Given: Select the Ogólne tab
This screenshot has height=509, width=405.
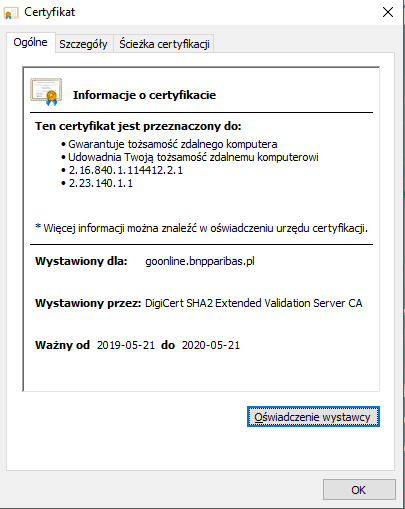Looking at the screenshot, I should (x=30, y=42).
